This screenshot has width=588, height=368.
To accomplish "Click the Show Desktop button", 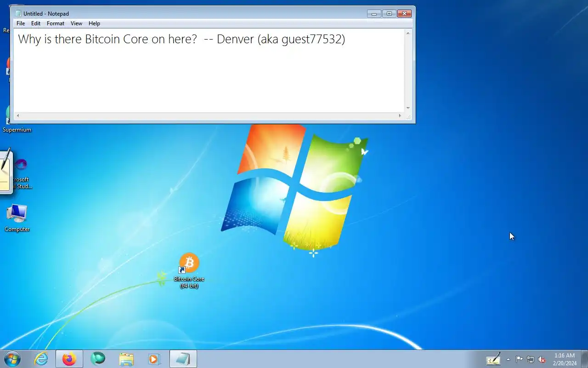I will pos(584,359).
